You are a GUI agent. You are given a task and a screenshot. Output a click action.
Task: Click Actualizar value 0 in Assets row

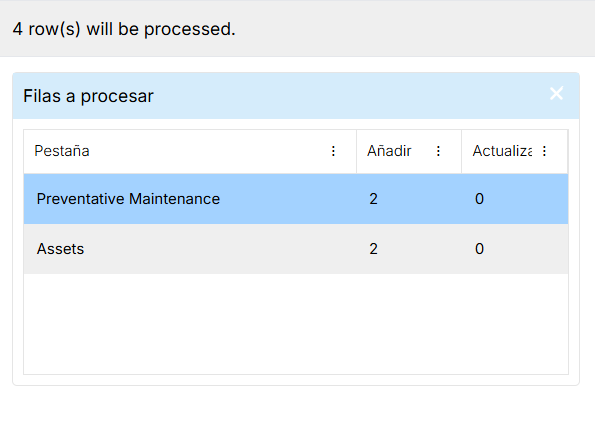(479, 249)
